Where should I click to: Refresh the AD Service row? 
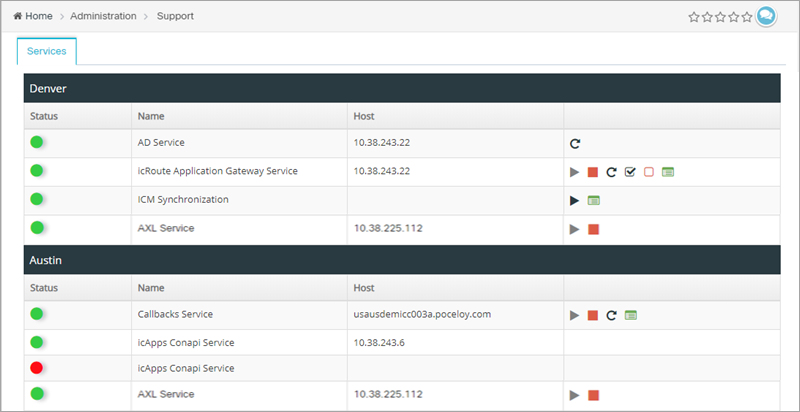point(575,144)
